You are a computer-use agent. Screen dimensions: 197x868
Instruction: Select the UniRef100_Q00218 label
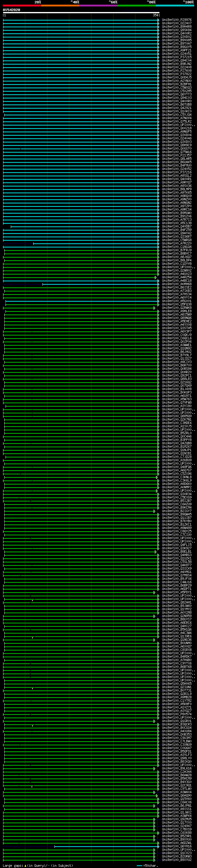point(177,128)
